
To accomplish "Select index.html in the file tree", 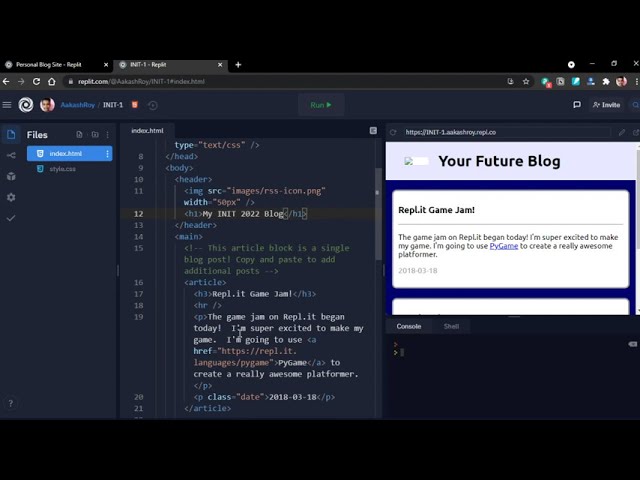I will pos(69,153).
